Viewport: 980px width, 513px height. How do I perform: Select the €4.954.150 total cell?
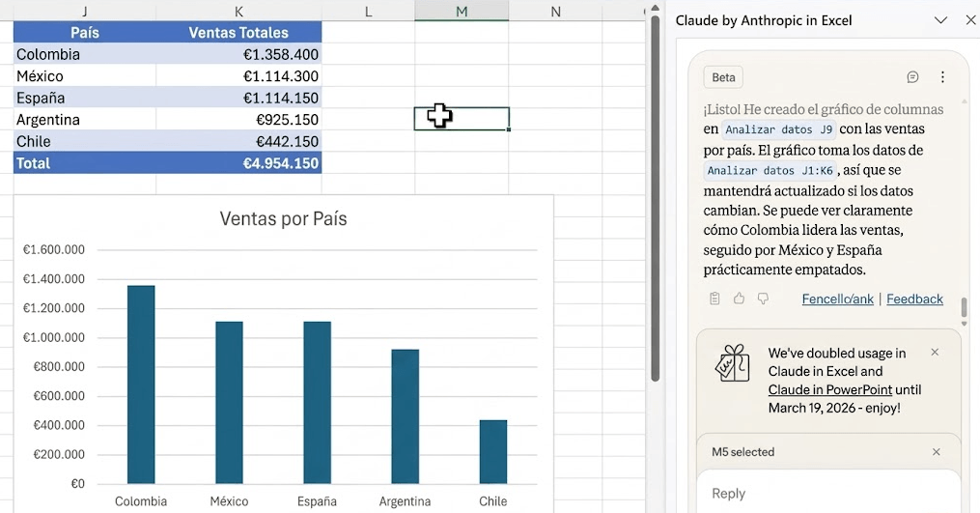coord(238,163)
